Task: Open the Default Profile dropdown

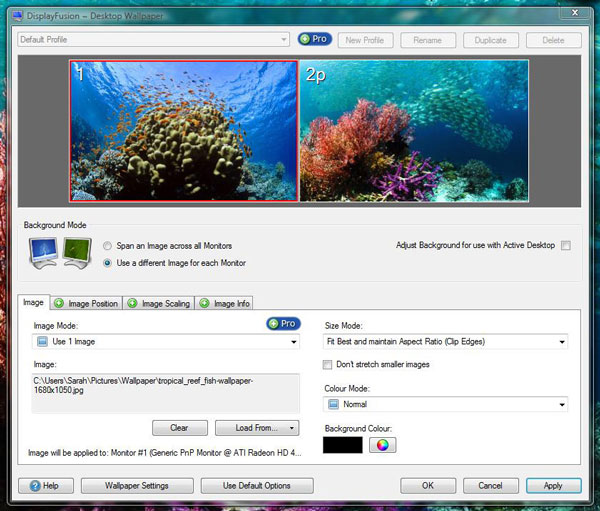Action: 153,39
